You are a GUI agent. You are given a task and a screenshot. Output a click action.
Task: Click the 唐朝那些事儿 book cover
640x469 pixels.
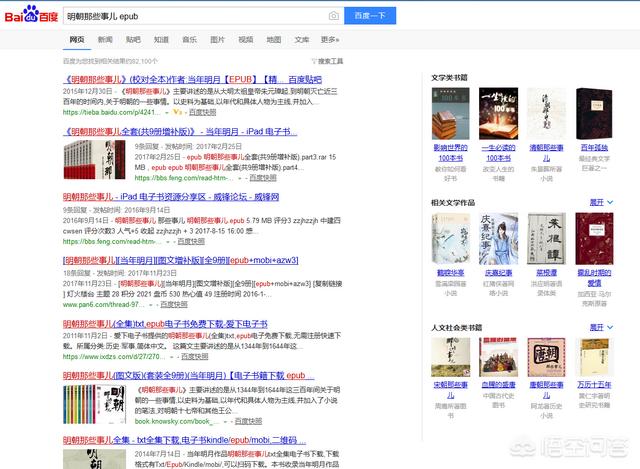[x=547, y=357]
